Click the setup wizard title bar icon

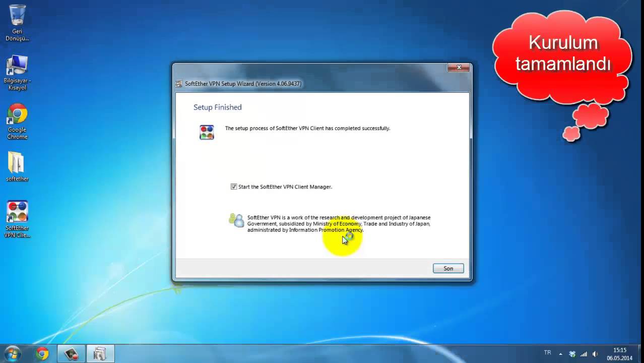coord(178,84)
